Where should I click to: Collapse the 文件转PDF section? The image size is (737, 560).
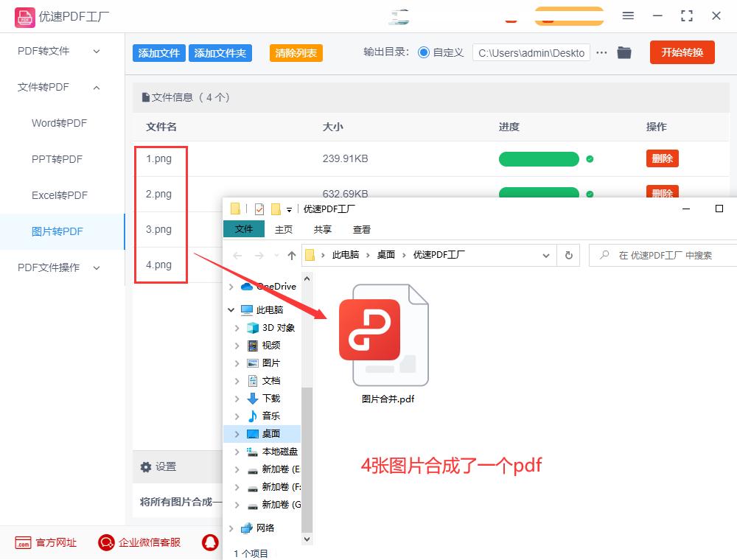(x=96, y=87)
